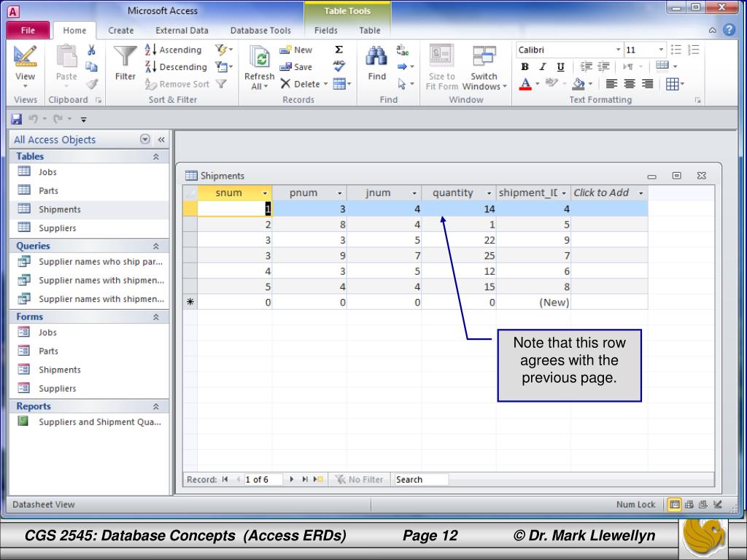Screen dimensions: 747x560
Task: Open the Microsoft Access Help icon
Action: [729, 30]
